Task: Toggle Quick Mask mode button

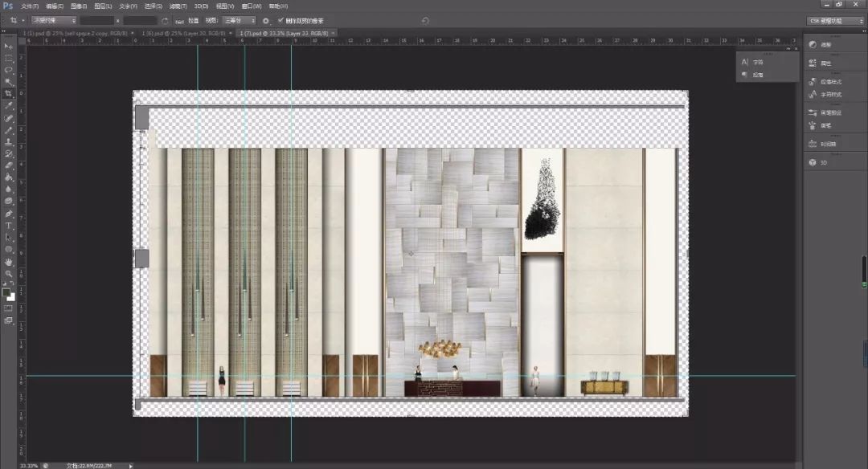Action: [x=9, y=308]
